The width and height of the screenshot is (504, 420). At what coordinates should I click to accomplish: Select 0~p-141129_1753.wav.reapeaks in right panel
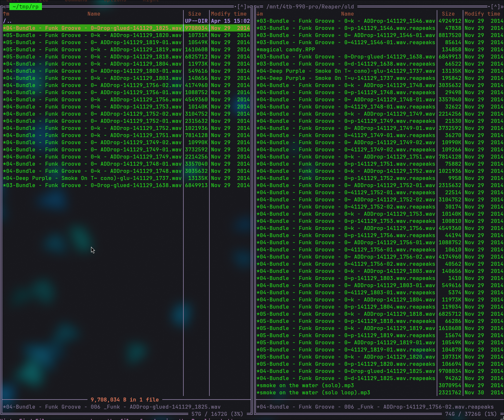380,221
